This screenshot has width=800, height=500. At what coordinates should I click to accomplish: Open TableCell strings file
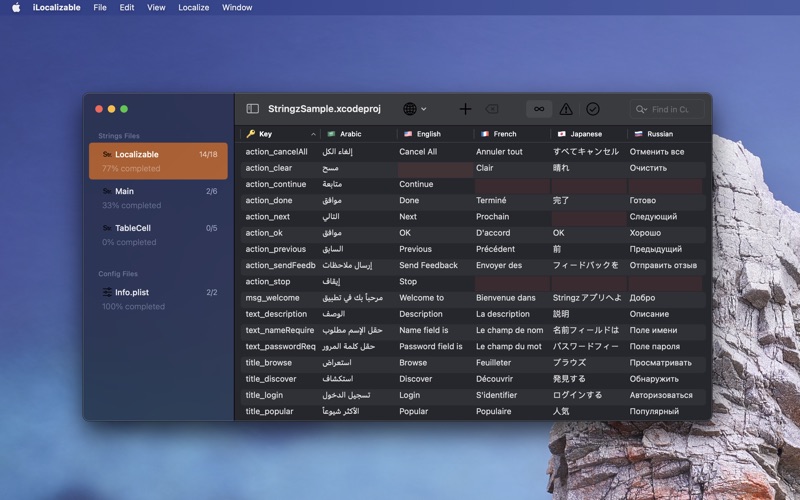(158, 235)
